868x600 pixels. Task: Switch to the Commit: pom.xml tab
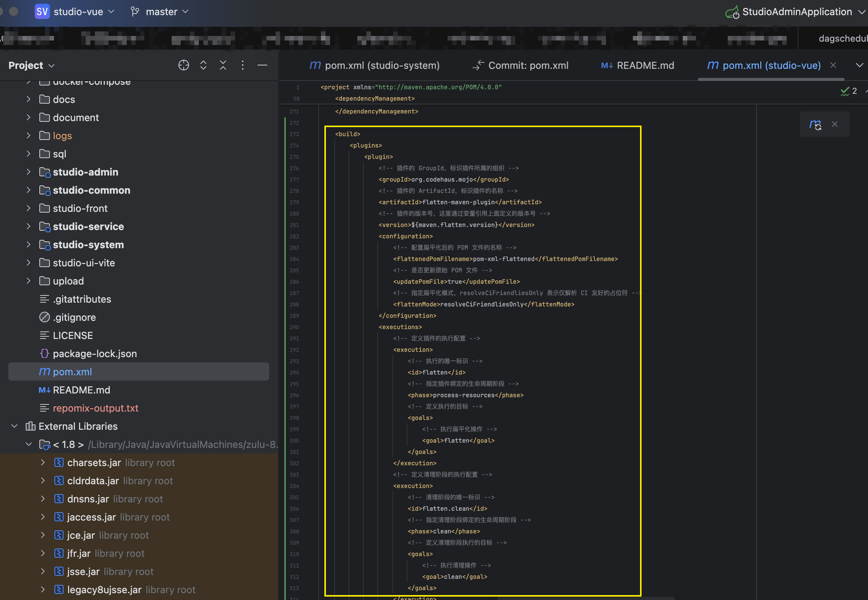521,65
